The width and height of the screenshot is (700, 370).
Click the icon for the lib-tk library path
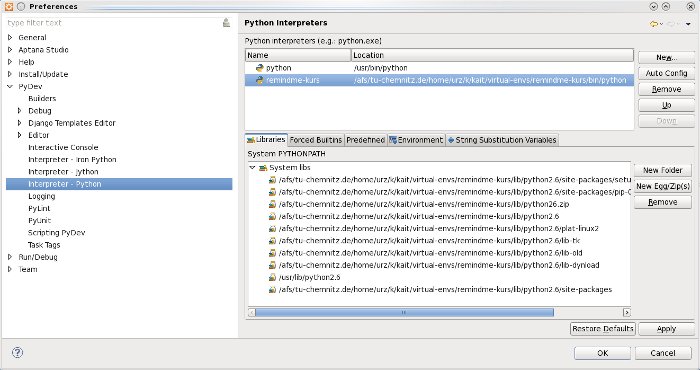tap(272, 241)
